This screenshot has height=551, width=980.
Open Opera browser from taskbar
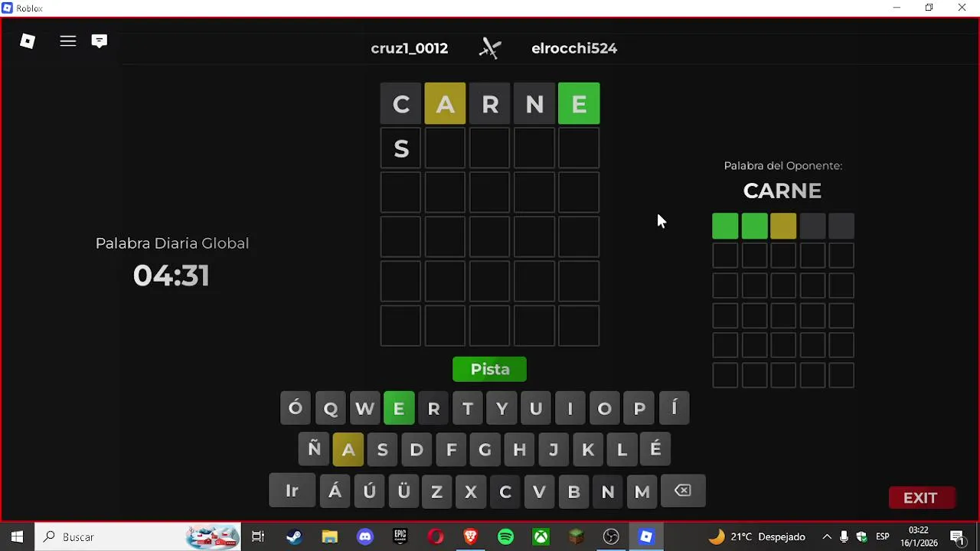pos(436,537)
